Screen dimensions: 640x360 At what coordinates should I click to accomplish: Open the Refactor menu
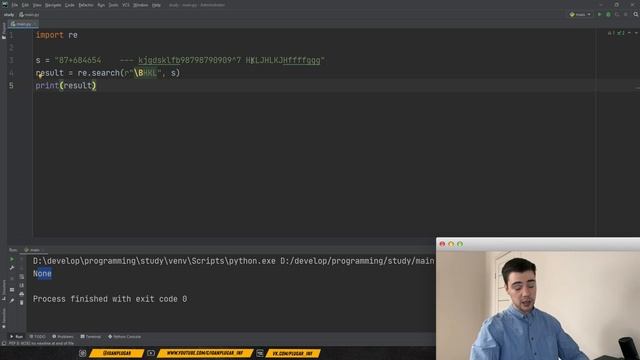coord(86,5)
